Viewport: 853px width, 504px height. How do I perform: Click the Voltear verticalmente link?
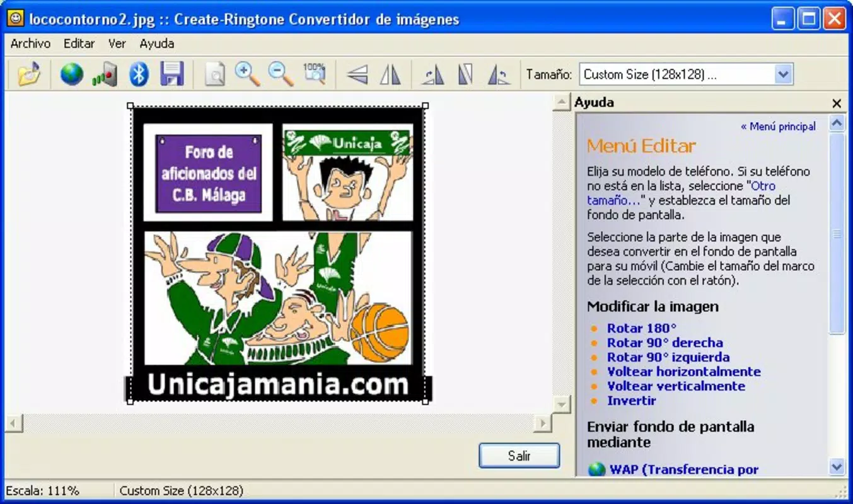click(676, 386)
